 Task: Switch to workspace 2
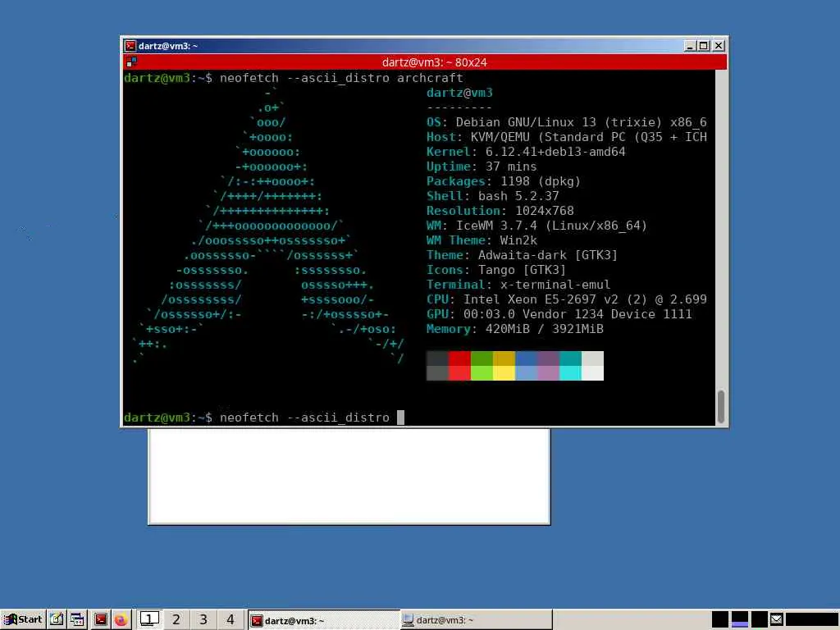pos(176,619)
